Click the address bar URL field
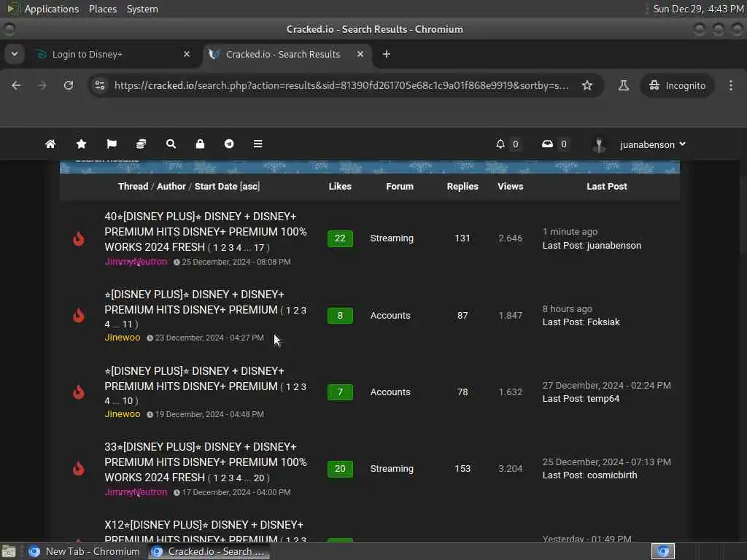This screenshot has width=747, height=560. (x=341, y=86)
